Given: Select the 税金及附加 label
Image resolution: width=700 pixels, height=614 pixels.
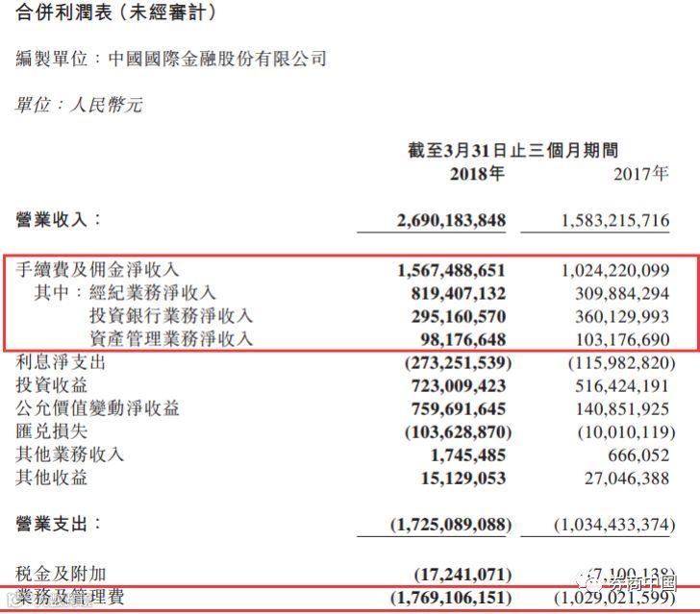Looking at the screenshot, I should (x=61, y=575).
